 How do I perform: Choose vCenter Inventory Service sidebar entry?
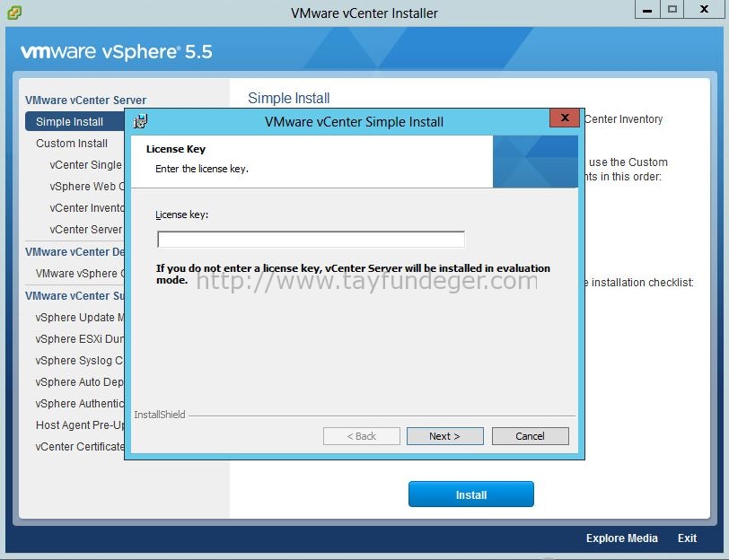87,207
